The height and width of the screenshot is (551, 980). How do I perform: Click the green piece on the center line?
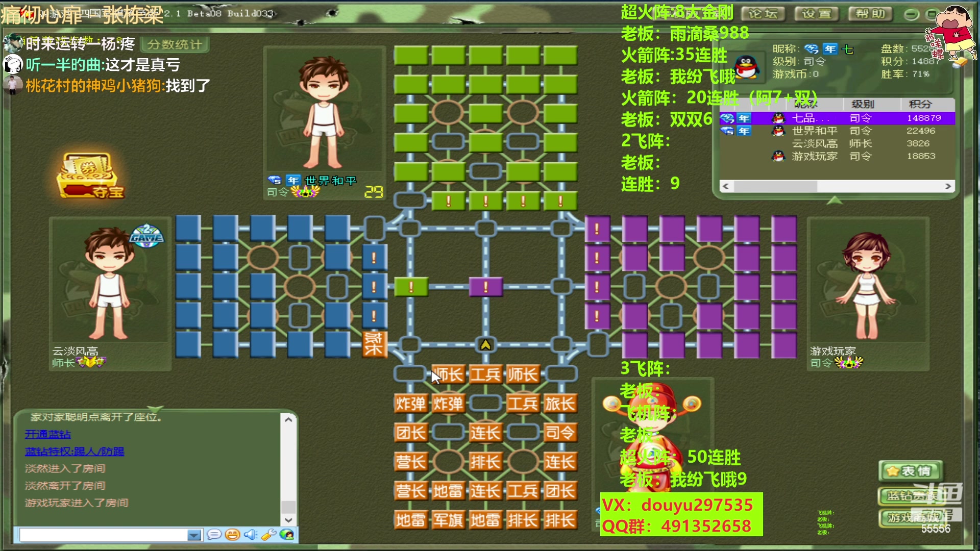(x=411, y=287)
